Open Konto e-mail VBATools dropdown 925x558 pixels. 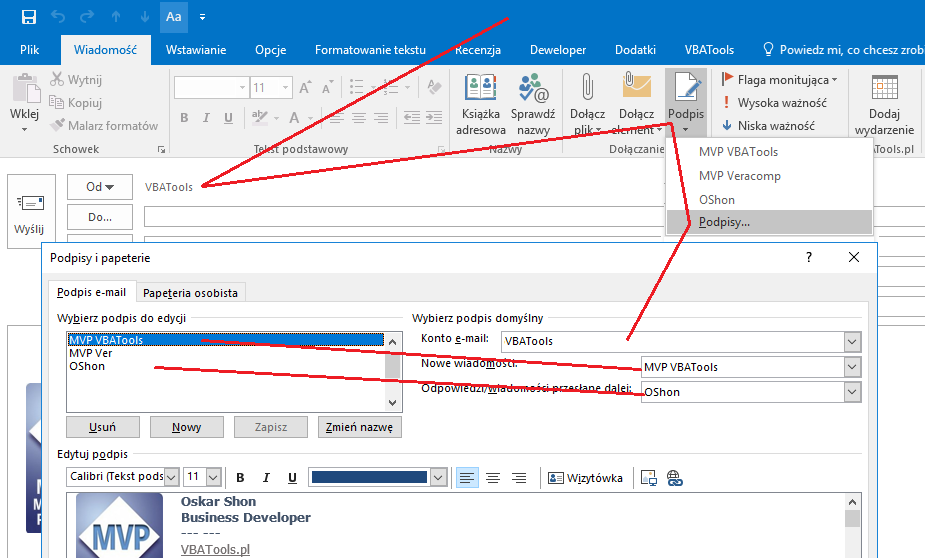852,341
